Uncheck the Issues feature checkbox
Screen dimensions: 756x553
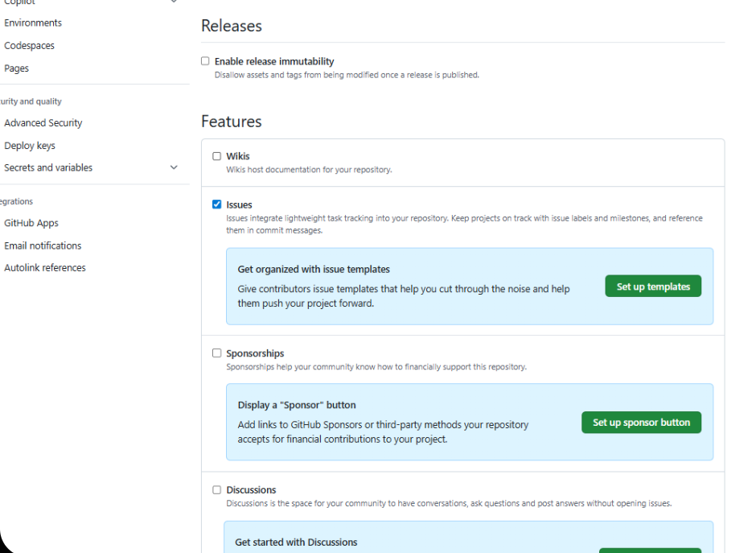point(217,204)
